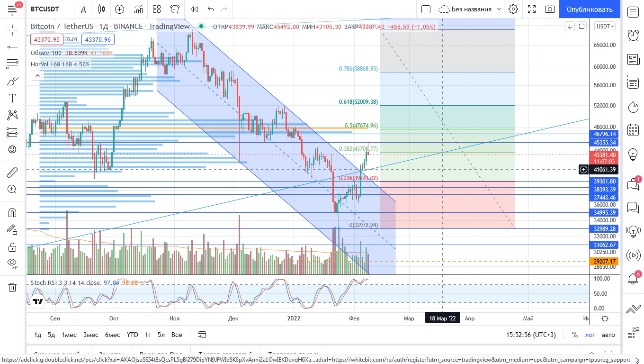Set date range to 5д
Viewport: 644px width, 364px height.
coord(51,335)
